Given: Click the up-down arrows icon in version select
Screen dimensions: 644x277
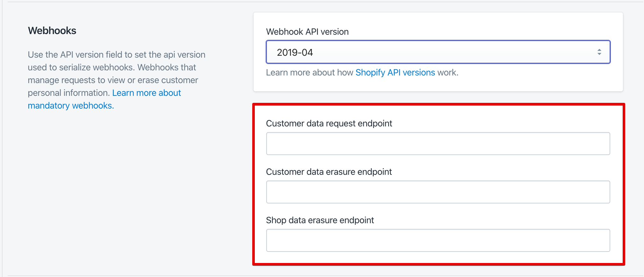Looking at the screenshot, I should pos(599,52).
